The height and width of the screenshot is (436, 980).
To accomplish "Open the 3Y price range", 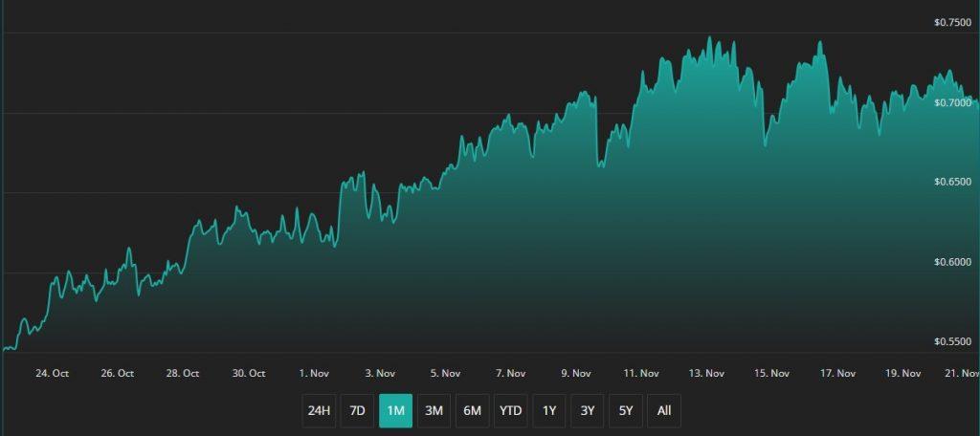I will pyautogui.click(x=588, y=411).
